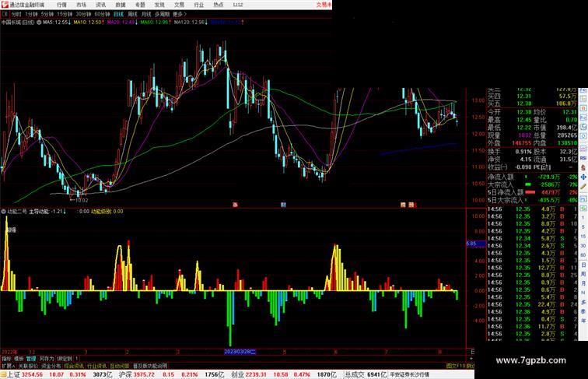Select the 周线 weekly period
This screenshot has width=588, height=379.
(x=132, y=14)
